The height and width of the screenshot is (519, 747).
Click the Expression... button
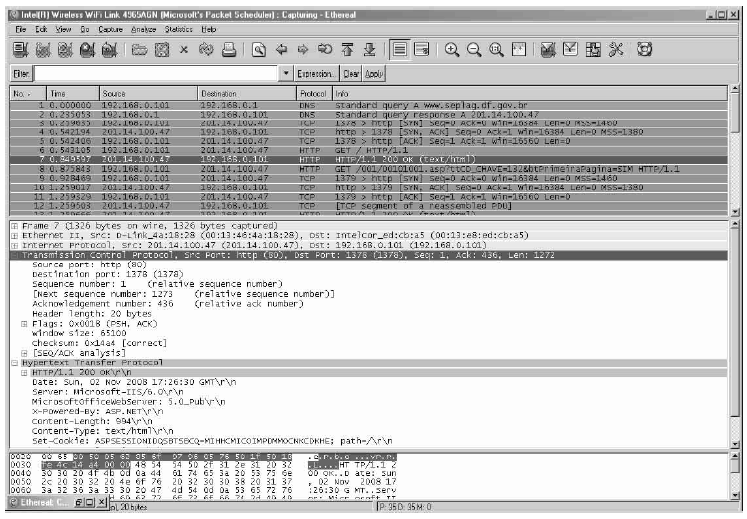coord(316,74)
